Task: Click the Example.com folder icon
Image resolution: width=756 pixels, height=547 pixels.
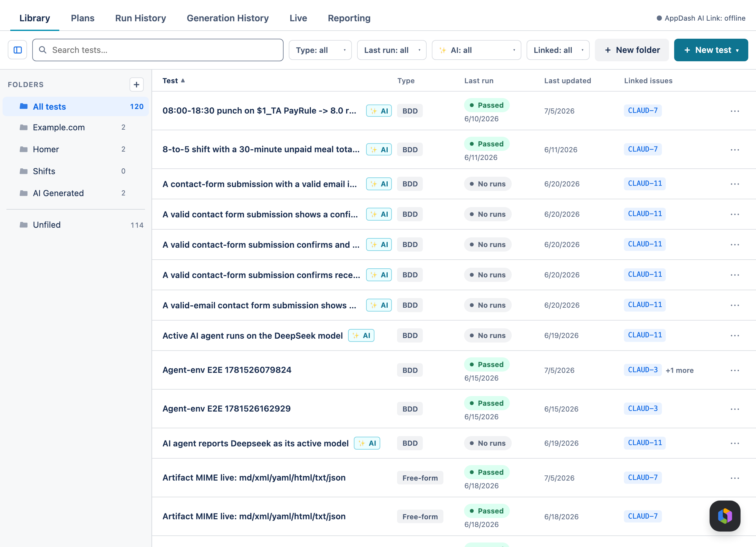Action: point(24,127)
